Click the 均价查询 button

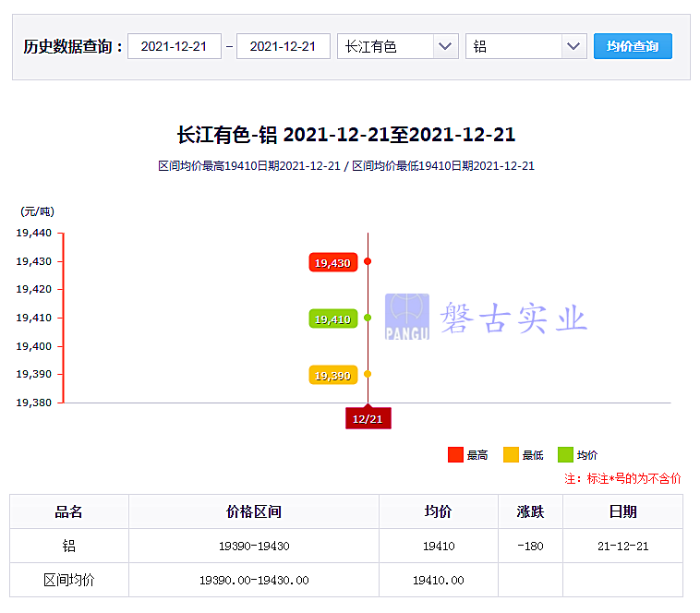[633, 46]
